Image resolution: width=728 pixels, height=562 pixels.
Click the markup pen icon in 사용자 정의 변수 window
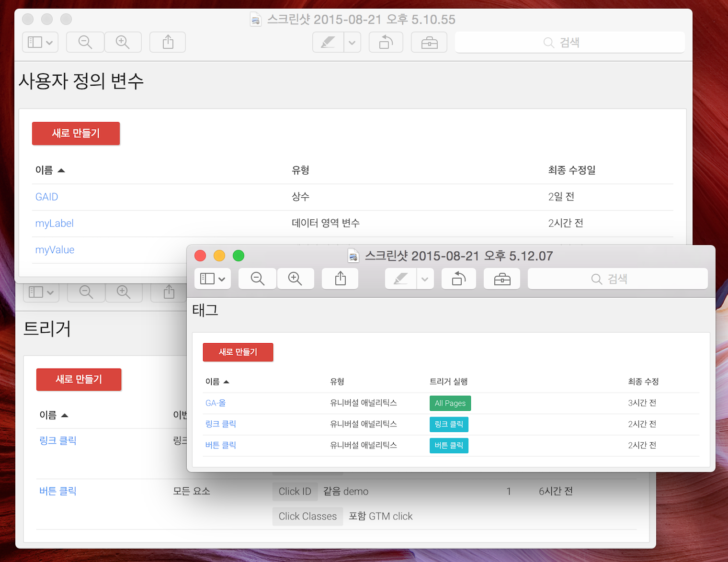click(328, 42)
